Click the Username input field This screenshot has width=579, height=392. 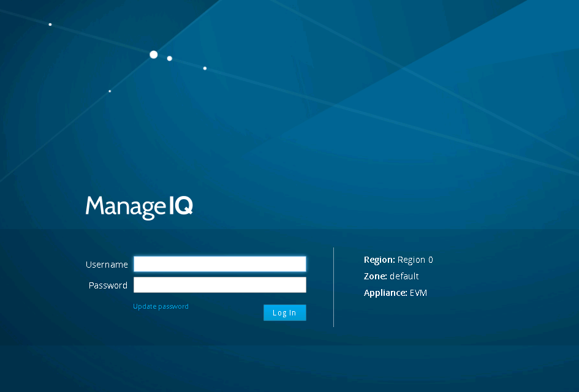[x=220, y=264]
